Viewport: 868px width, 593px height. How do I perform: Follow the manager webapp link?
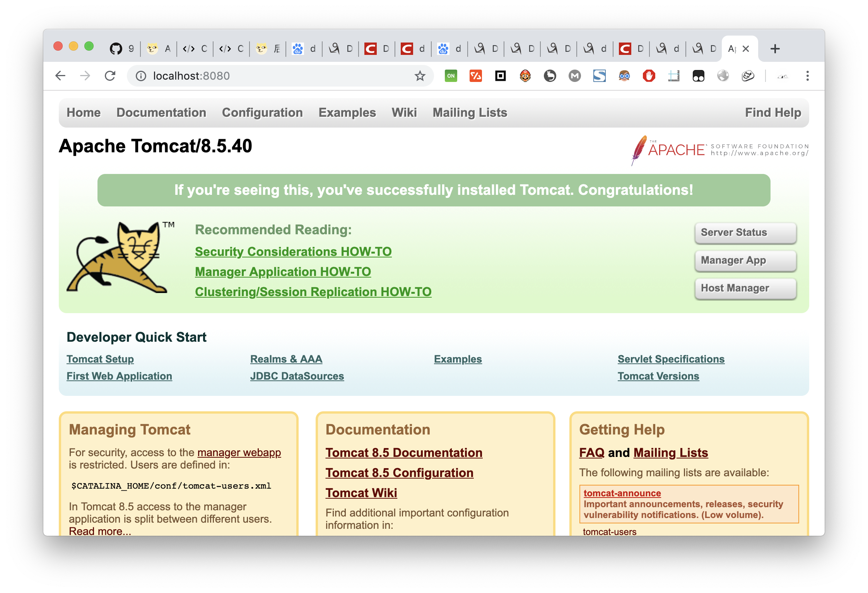click(x=239, y=452)
